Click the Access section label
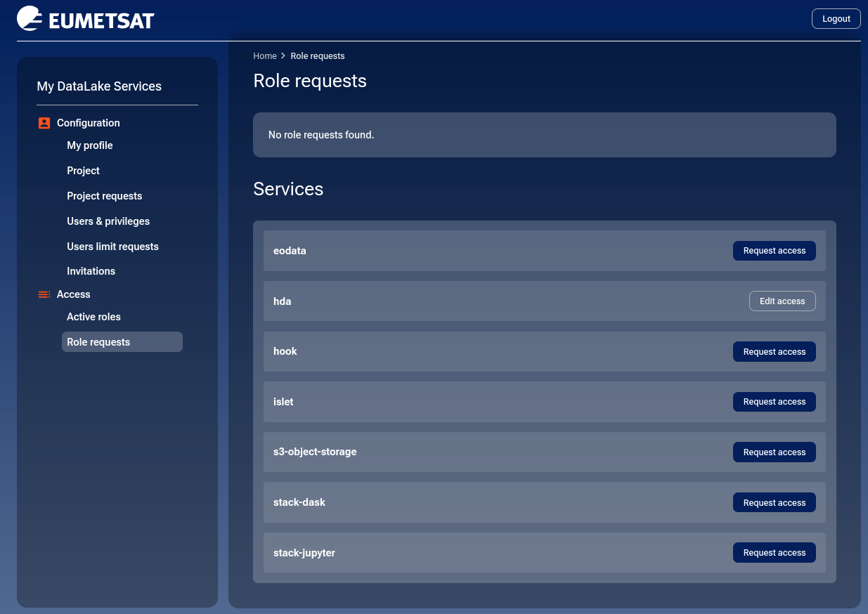Image resolution: width=868 pixels, height=614 pixels. [x=74, y=294]
